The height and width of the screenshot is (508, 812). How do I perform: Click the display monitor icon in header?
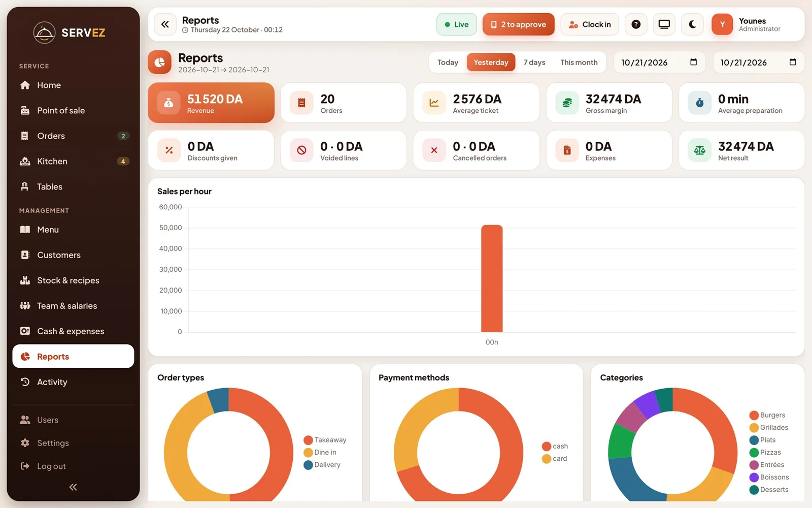[x=664, y=24]
